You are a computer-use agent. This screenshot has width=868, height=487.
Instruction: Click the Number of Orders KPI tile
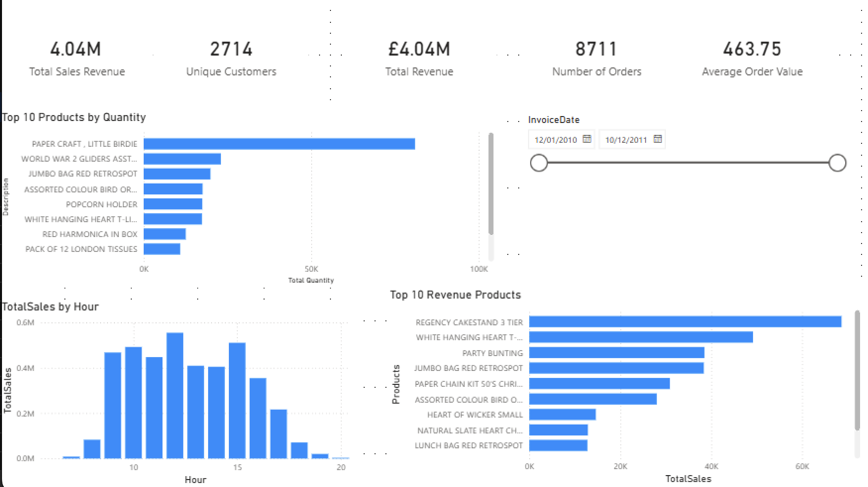coord(597,58)
